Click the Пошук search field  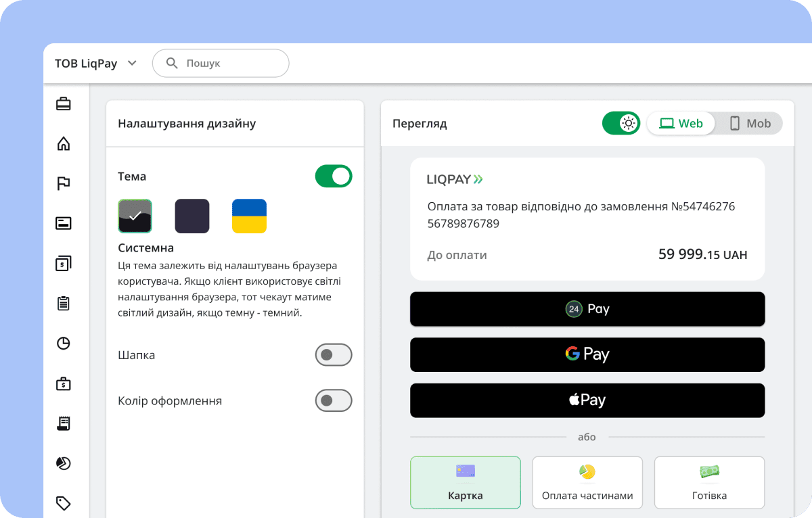[x=229, y=64]
